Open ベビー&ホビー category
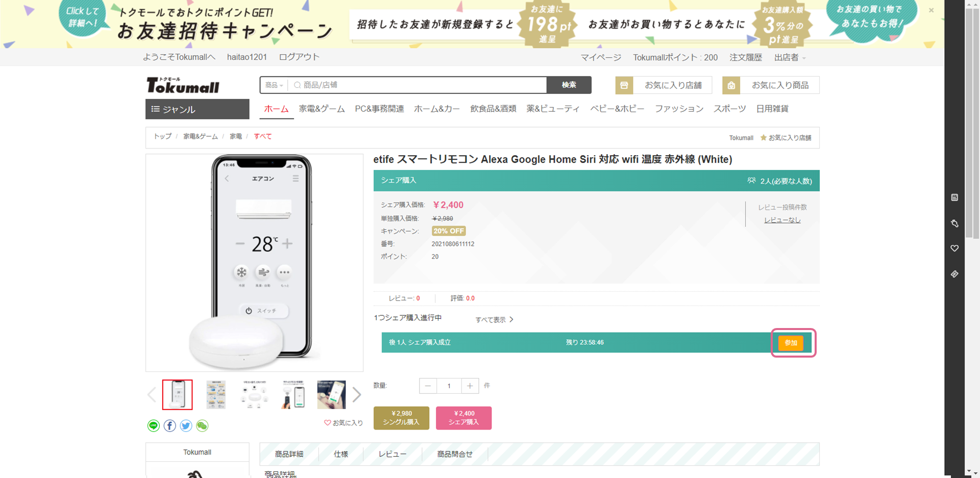The image size is (980, 478). [x=618, y=109]
